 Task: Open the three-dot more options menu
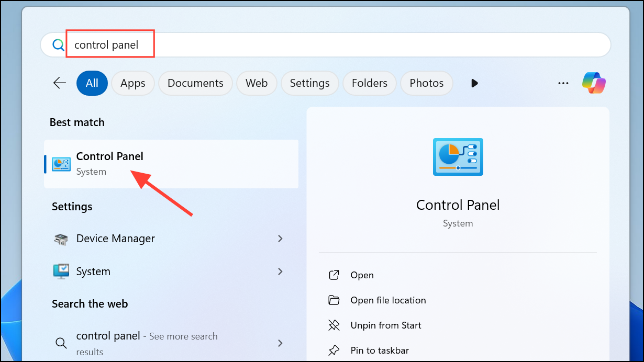pos(563,83)
